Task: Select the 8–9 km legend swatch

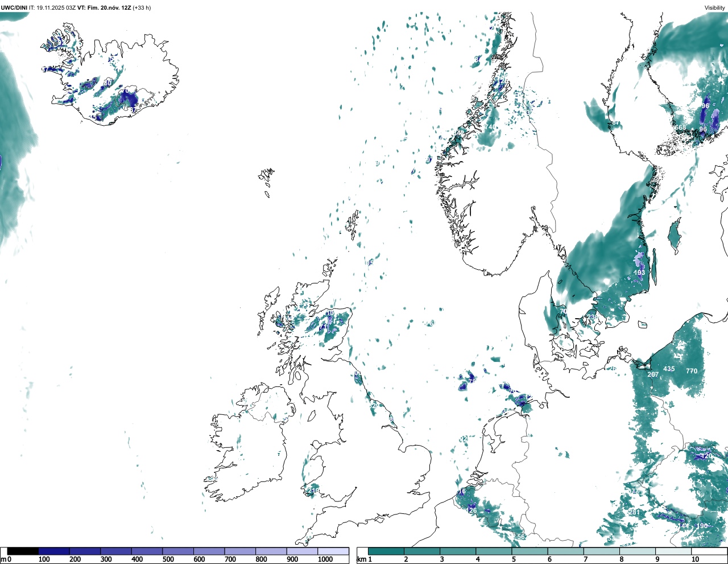Action: [638, 551]
